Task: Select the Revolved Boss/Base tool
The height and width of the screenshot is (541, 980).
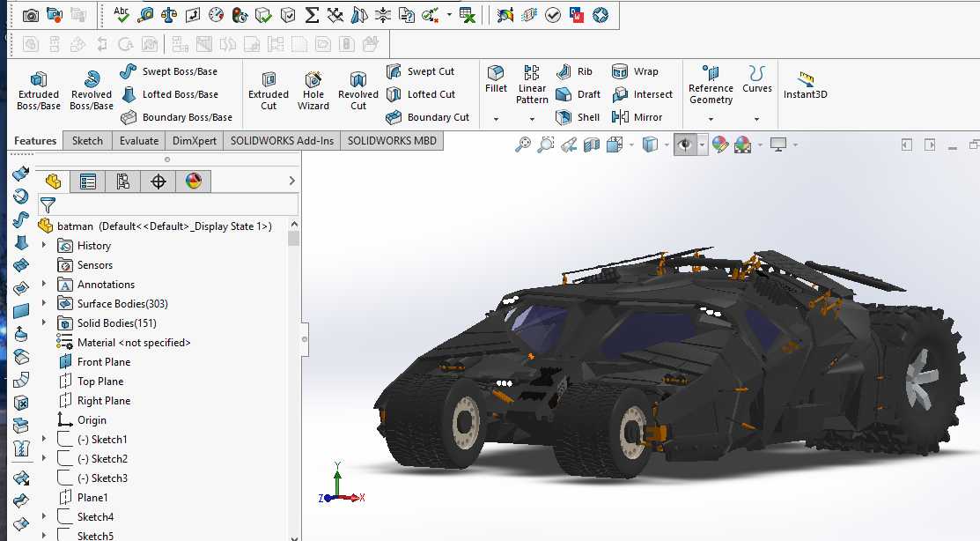Action: coord(92,91)
